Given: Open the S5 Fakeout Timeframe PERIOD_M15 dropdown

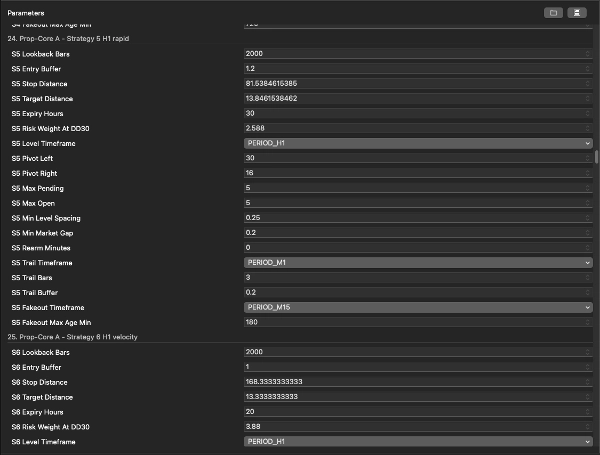Looking at the screenshot, I should [418, 307].
